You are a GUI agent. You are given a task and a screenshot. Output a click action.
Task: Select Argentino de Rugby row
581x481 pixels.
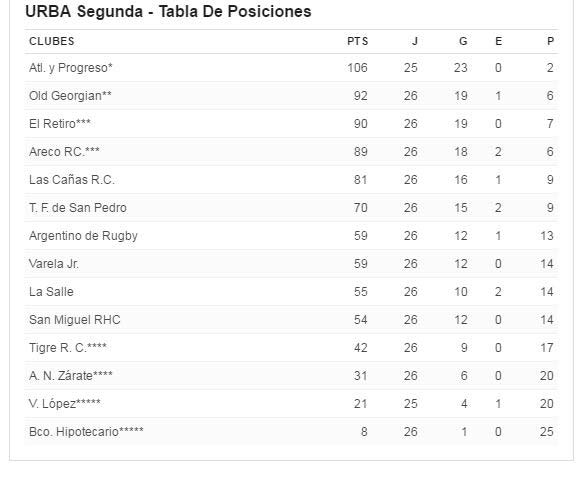pos(291,236)
